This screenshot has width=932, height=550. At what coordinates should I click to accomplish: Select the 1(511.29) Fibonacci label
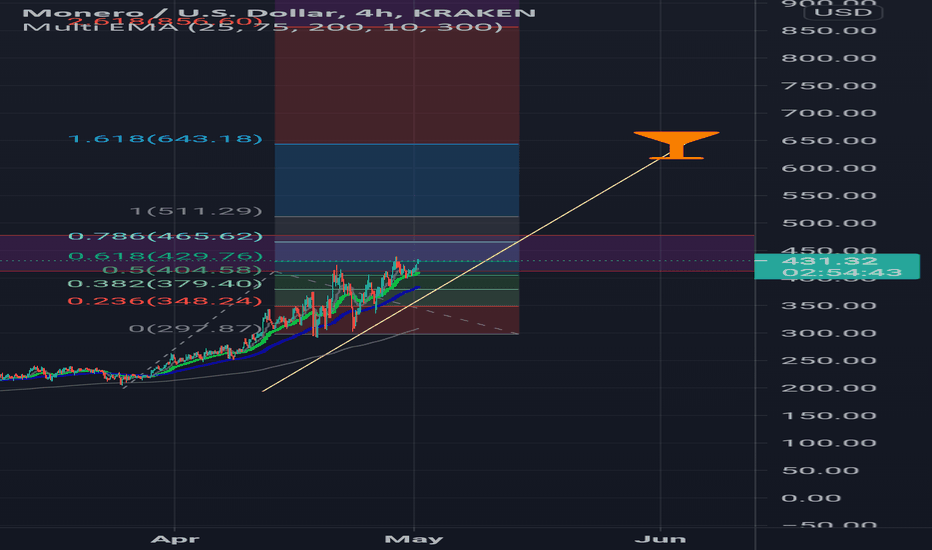196,211
